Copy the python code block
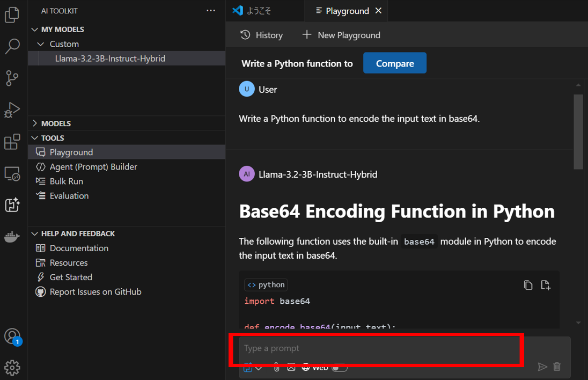The width and height of the screenshot is (588, 380). pyautogui.click(x=528, y=285)
